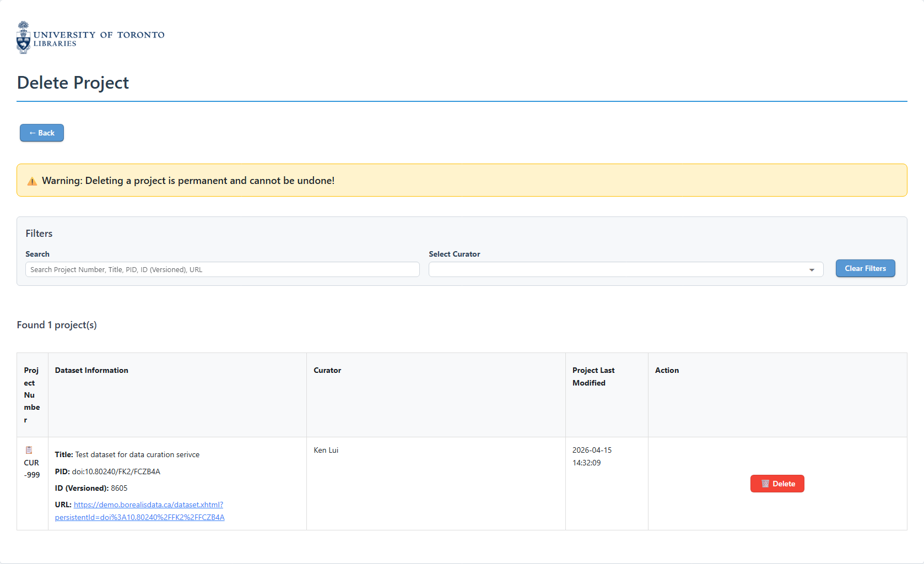Delete project CUR-999

[x=777, y=484]
